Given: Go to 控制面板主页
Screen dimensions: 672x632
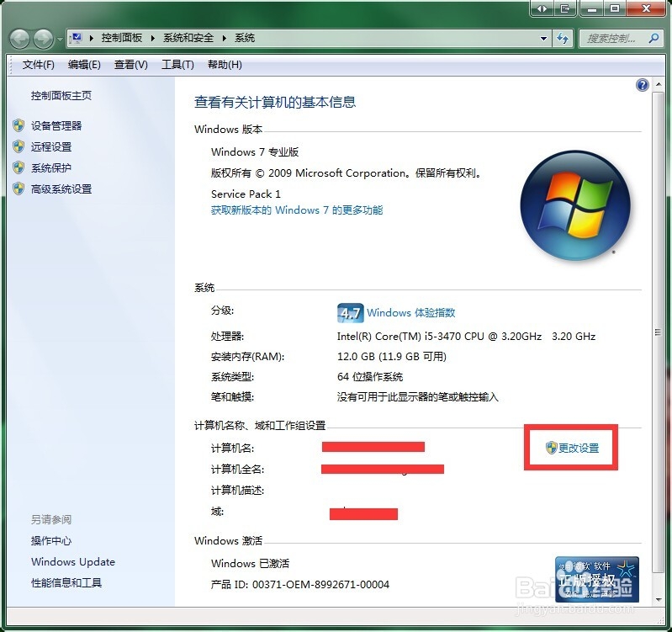Looking at the screenshot, I should click(61, 96).
